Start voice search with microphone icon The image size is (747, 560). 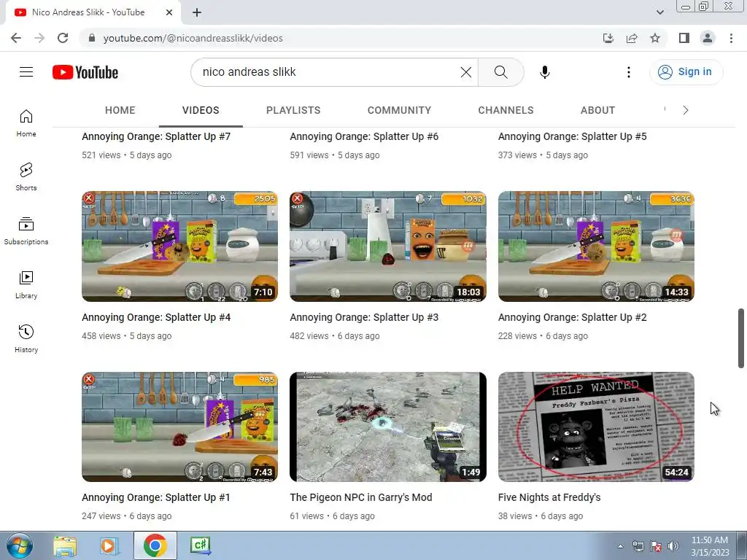pyautogui.click(x=544, y=72)
